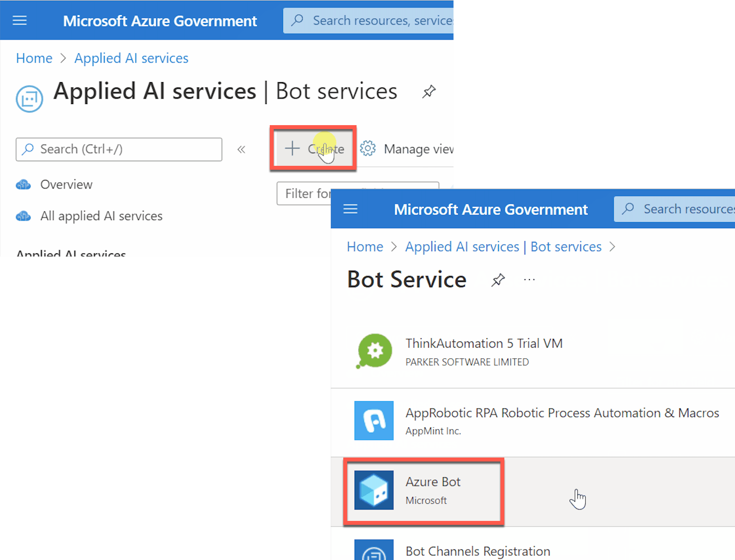Pin the Bot Service page
735x560 pixels.
pyautogui.click(x=498, y=280)
